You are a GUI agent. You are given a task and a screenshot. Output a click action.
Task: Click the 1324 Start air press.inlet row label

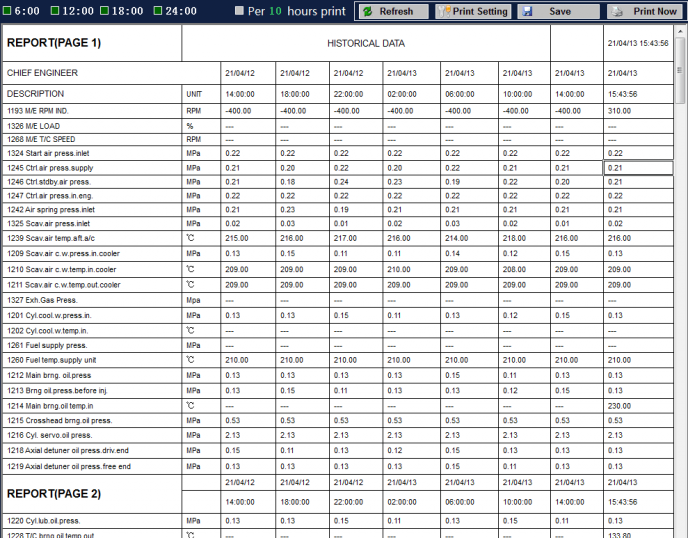48,154
